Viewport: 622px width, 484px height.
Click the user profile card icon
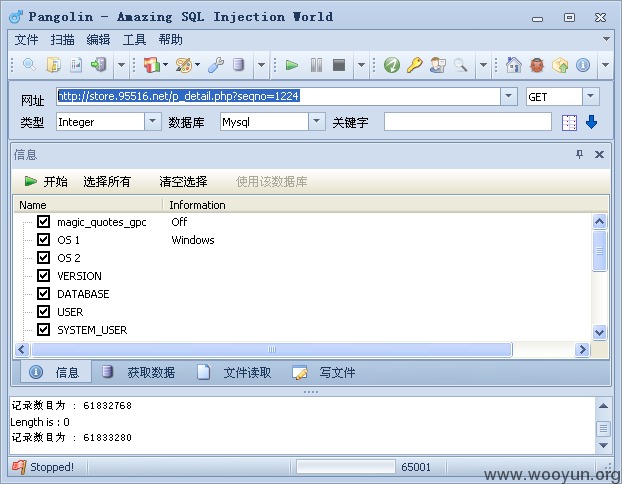(438, 65)
